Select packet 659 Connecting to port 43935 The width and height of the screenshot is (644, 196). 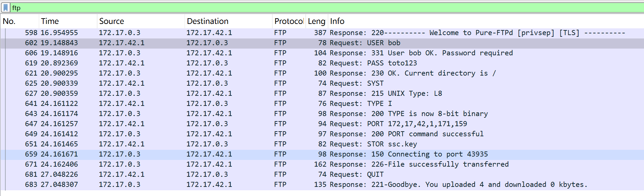tap(322, 154)
